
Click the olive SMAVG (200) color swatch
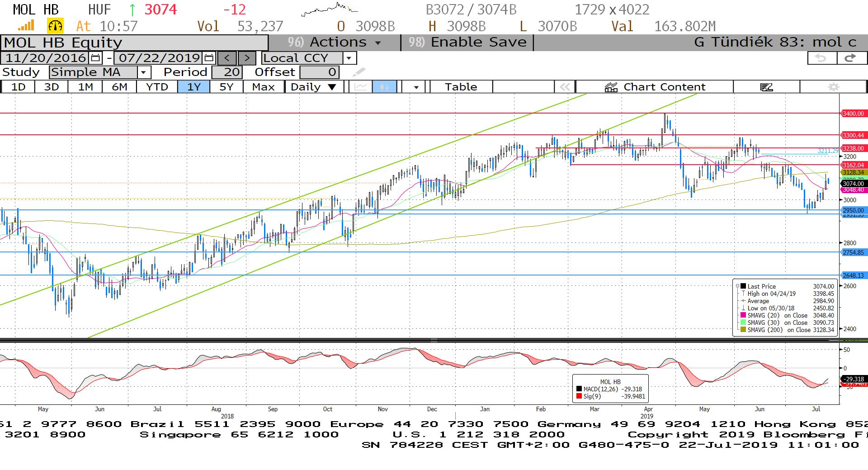tap(743, 330)
